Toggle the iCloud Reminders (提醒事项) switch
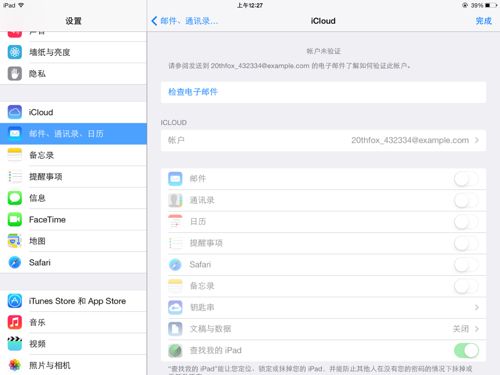 pyautogui.click(x=466, y=243)
